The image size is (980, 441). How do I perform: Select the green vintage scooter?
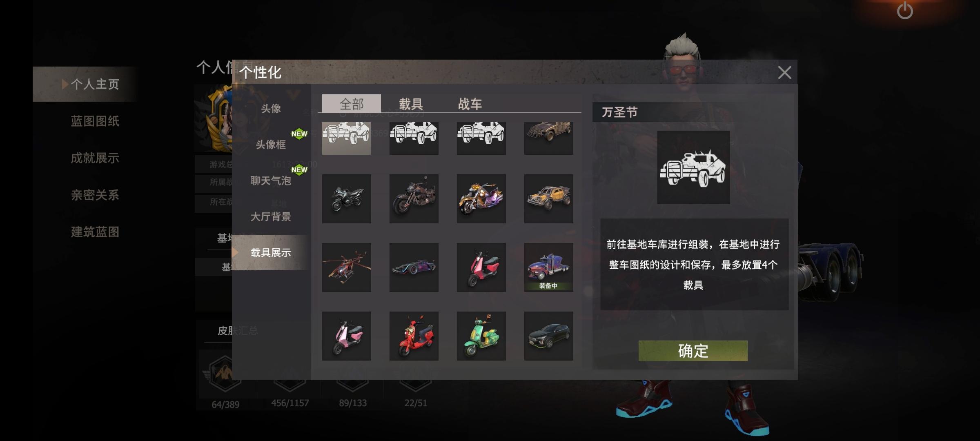coord(481,336)
